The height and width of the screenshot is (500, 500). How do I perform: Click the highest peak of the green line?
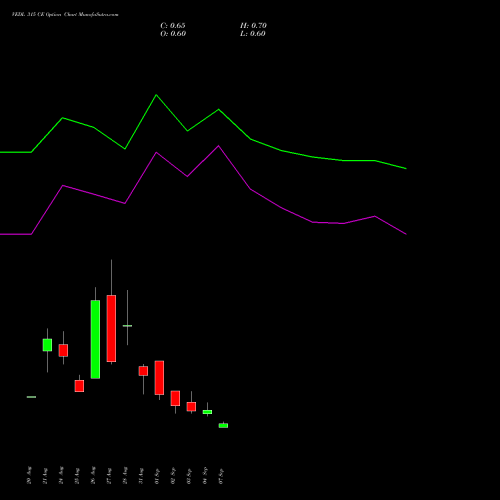click(x=156, y=95)
